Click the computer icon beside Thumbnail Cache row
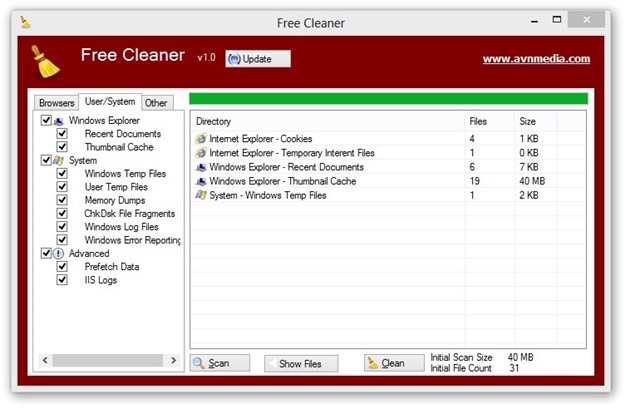625x408 pixels. (201, 181)
